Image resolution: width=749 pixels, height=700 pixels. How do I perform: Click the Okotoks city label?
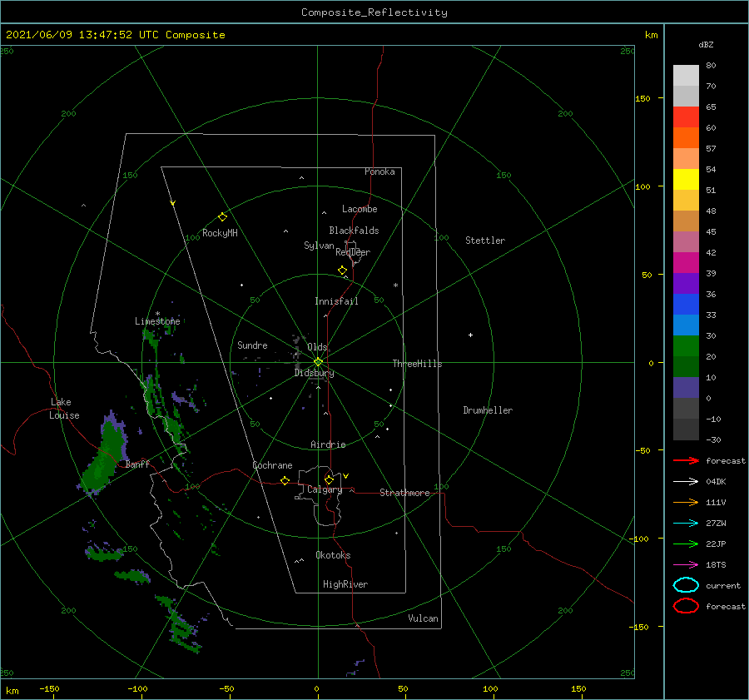click(x=333, y=555)
